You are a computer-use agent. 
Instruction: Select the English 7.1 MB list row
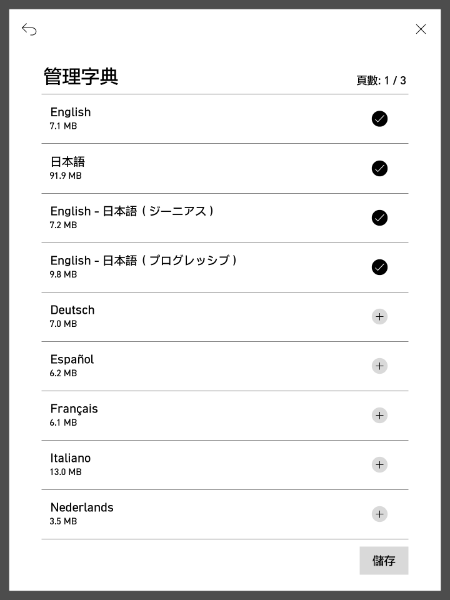pos(225,119)
